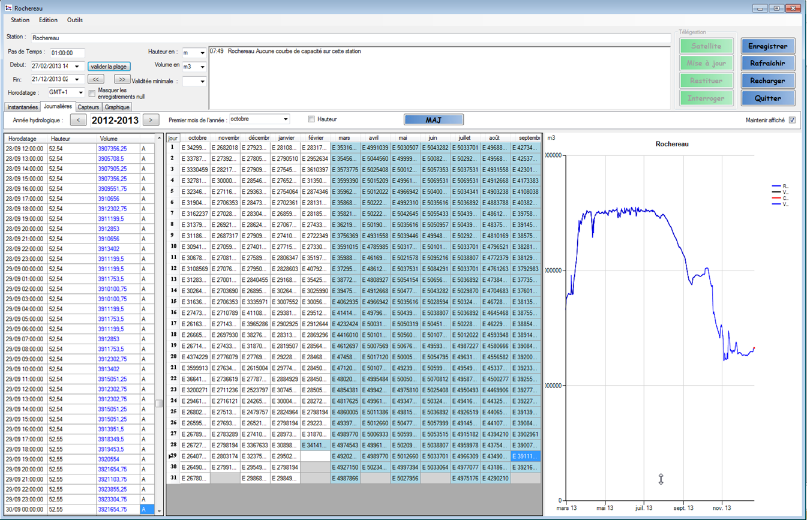The image size is (807, 520).
Task: Click the Restituer button
Action: tap(706, 81)
